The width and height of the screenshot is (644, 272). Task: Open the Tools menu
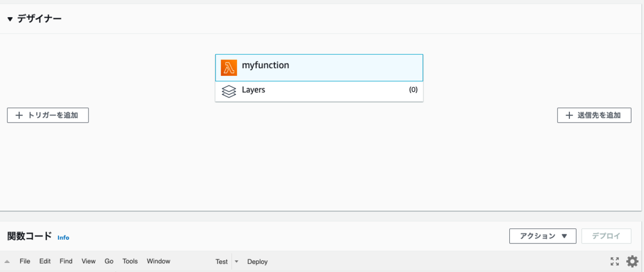pyautogui.click(x=130, y=261)
